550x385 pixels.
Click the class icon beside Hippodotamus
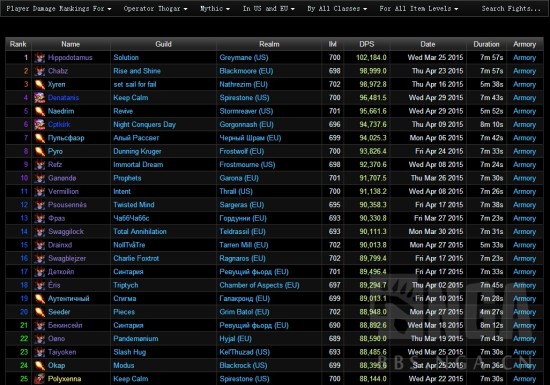(x=40, y=58)
